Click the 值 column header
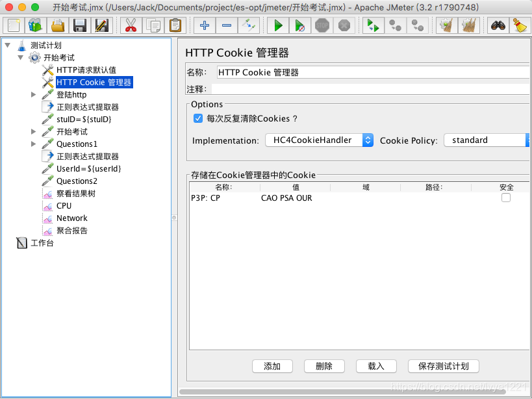Screen dimensions: 532x399 (295, 187)
